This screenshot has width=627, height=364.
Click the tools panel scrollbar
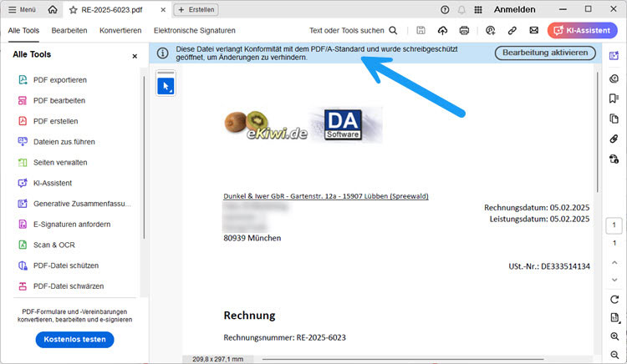[144, 158]
